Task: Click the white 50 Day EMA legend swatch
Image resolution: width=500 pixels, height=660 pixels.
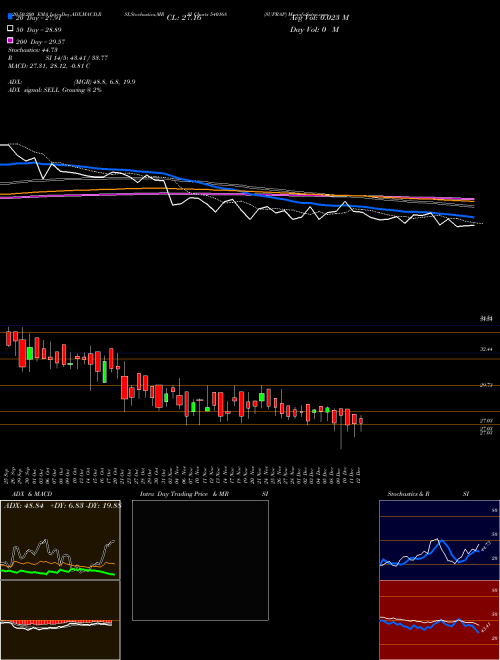Action: [10, 29]
